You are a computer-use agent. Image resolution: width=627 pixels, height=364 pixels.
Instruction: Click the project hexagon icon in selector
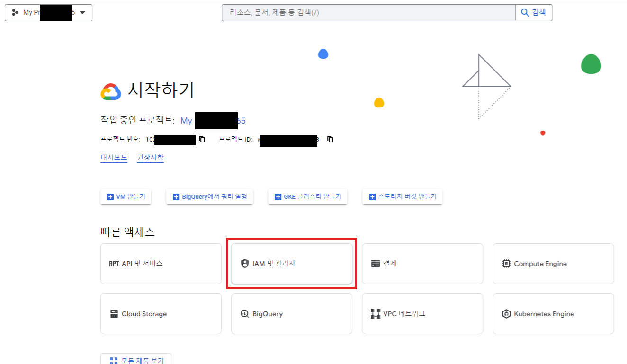pos(15,13)
